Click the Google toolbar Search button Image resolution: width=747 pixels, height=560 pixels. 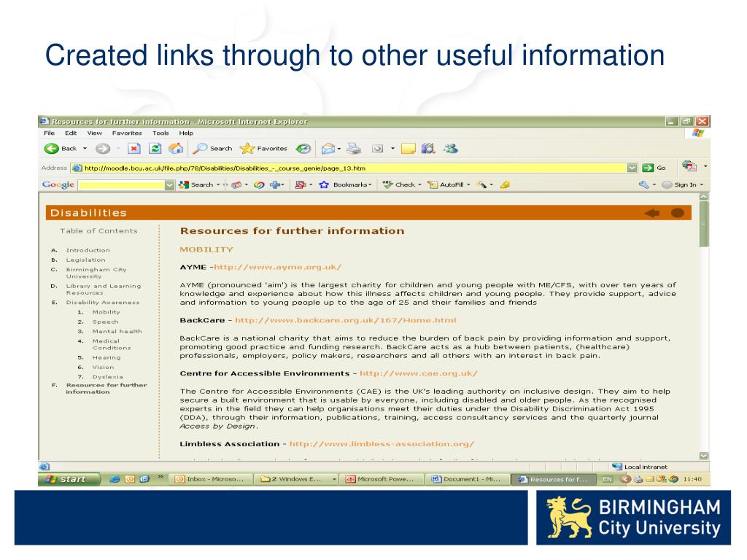[x=196, y=184]
